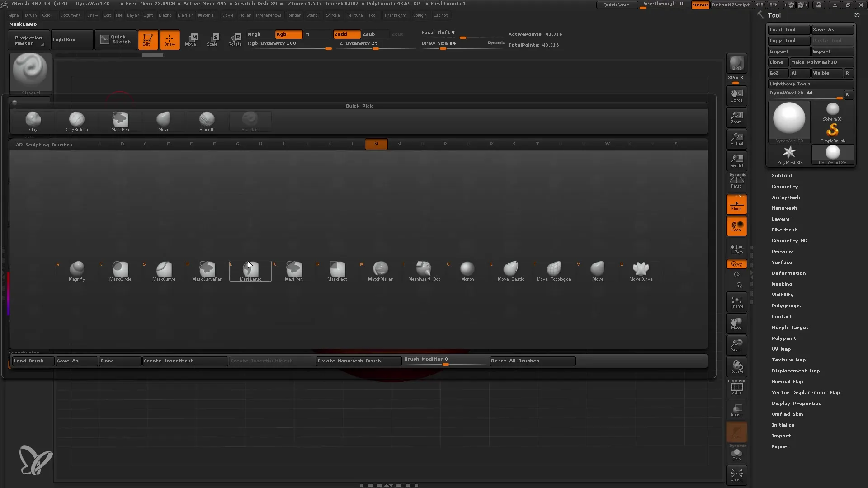Toggle the Floor grid
The image size is (868, 488).
coord(736,204)
